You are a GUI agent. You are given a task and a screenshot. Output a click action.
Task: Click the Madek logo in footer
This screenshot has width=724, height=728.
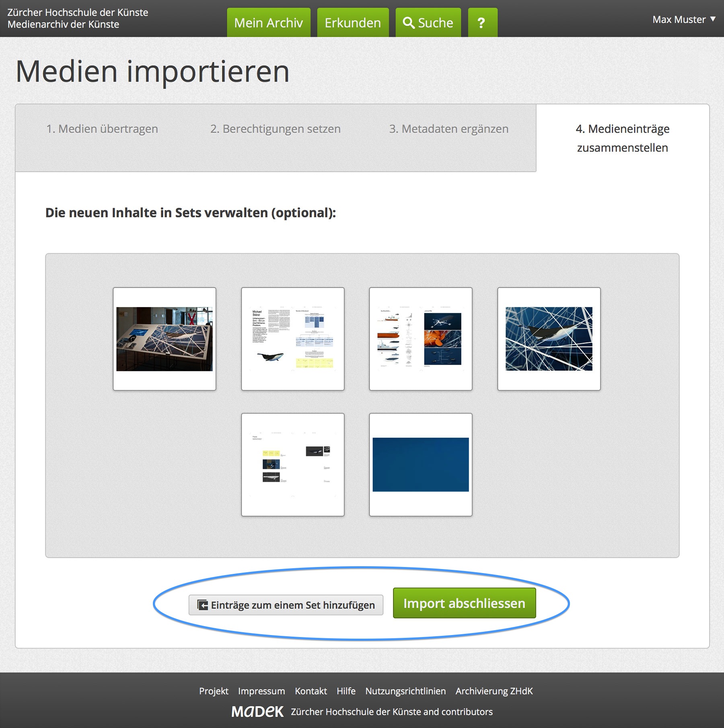pos(257,712)
